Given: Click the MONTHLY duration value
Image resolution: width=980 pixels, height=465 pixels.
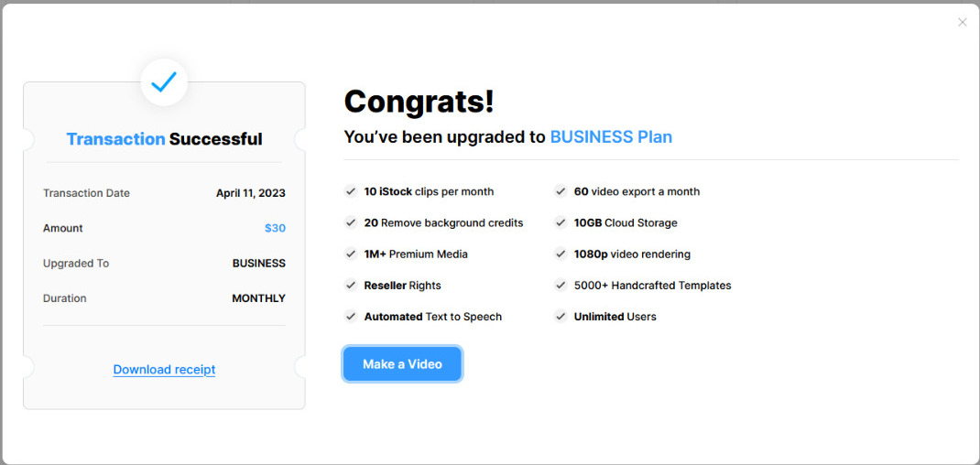Looking at the screenshot, I should [259, 298].
